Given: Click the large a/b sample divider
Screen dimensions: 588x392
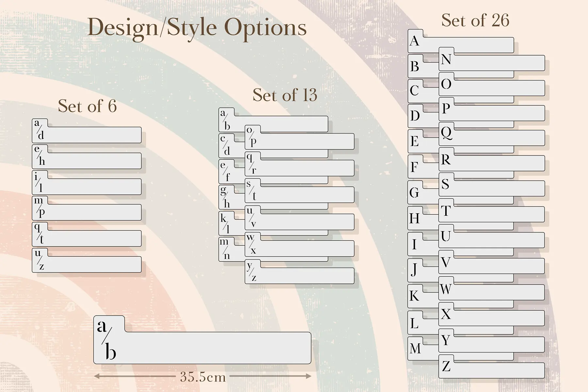Looking at the screenshot, I should click(202, 340).
